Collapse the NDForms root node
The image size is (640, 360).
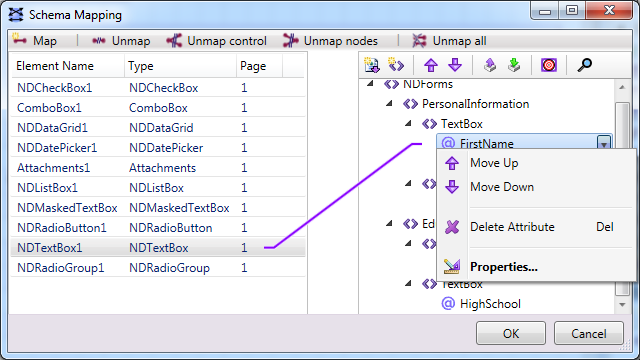[370, 84]
